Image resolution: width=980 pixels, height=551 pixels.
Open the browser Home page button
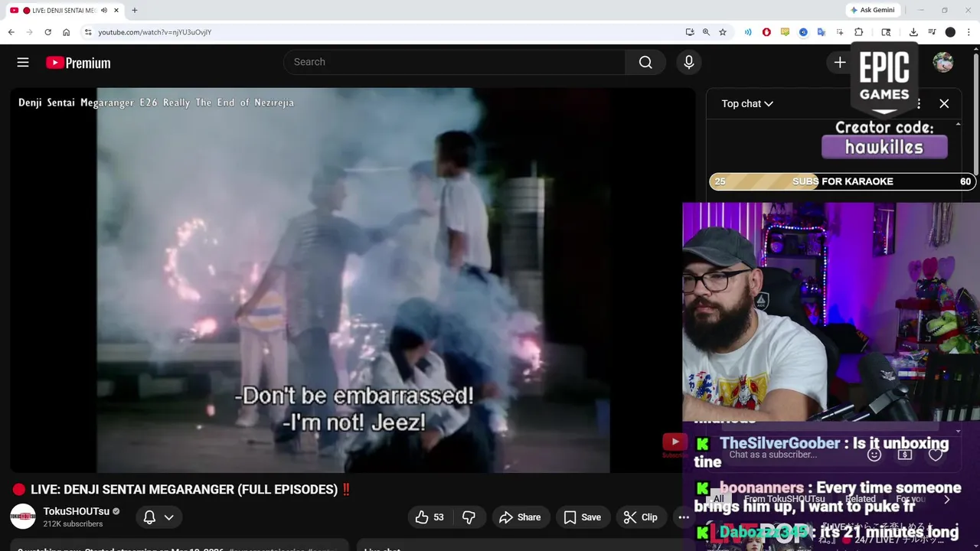[x=67, y=32]
